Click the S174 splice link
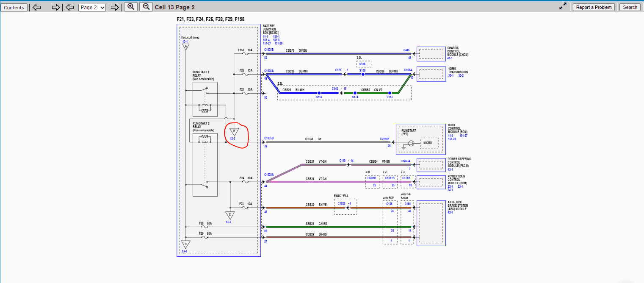The image size is (644, 283). pos(355,97)
